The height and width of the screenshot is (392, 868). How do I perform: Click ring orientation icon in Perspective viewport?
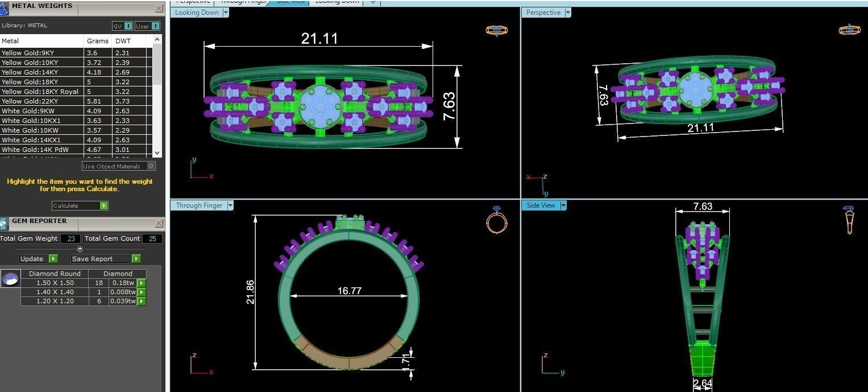849,30
